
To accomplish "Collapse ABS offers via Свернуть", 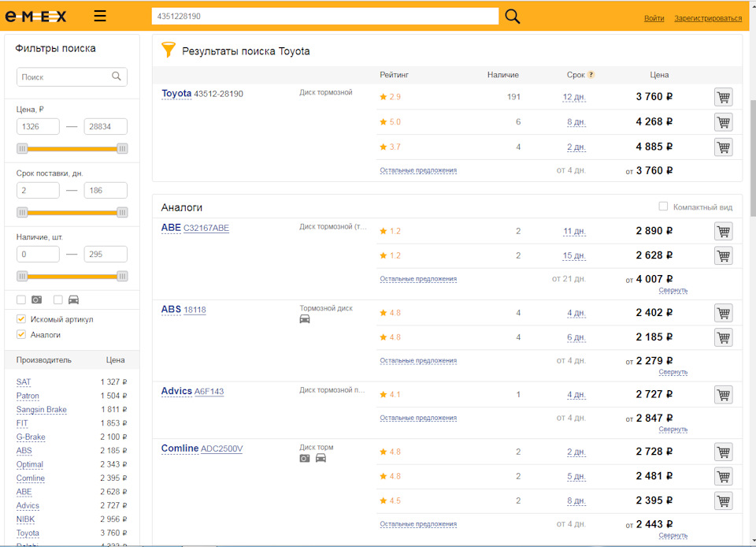I will point(673,372).
